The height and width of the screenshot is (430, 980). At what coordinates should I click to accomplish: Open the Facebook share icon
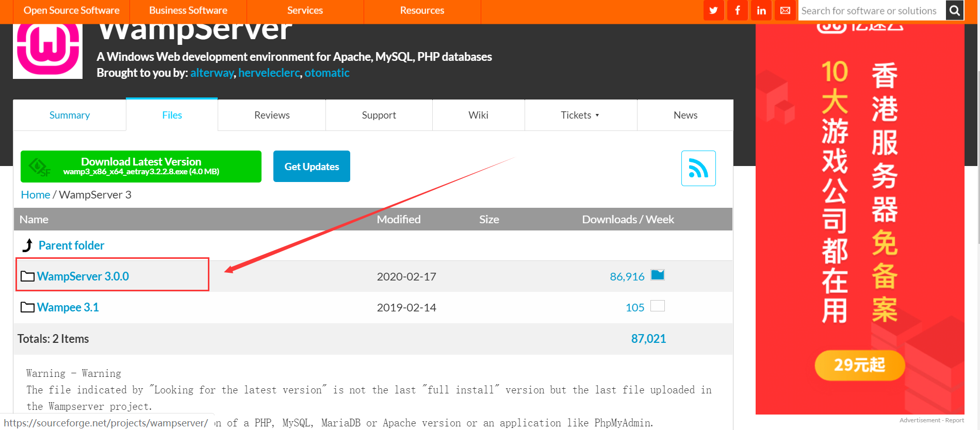(738, 10)
